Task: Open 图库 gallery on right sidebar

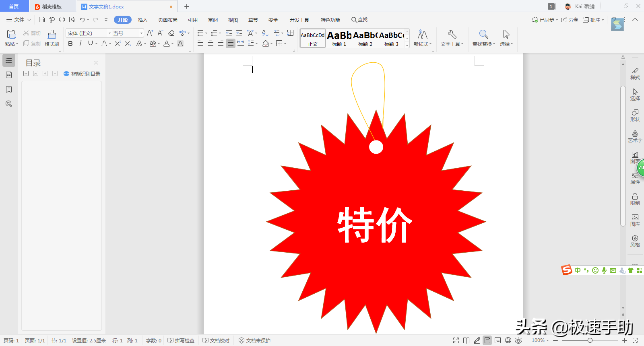Action: tap(635, 220)
